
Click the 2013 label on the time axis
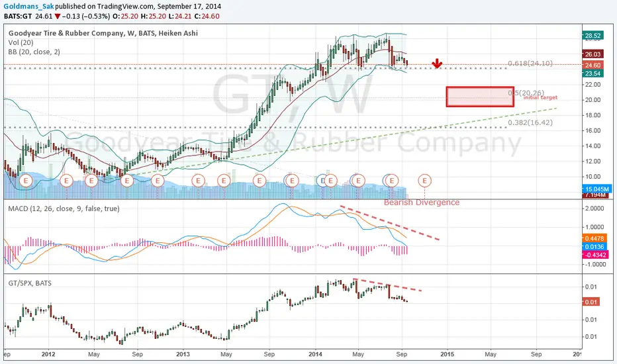[x=183, y=354]
